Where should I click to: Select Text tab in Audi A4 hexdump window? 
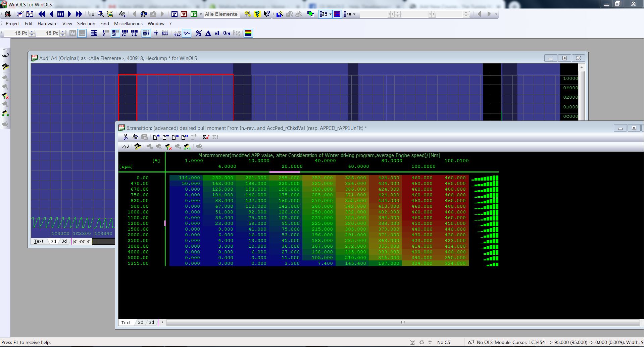tap(39, 241)
